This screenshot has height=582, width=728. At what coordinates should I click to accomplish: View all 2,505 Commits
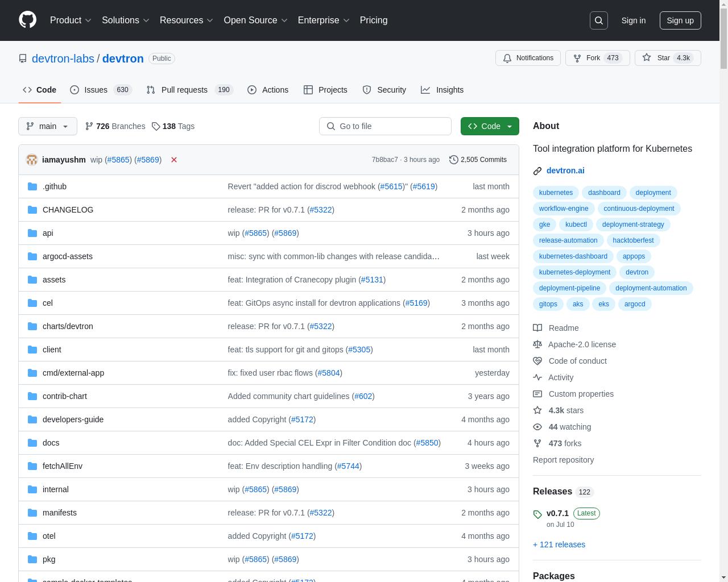tap(478, 160)
